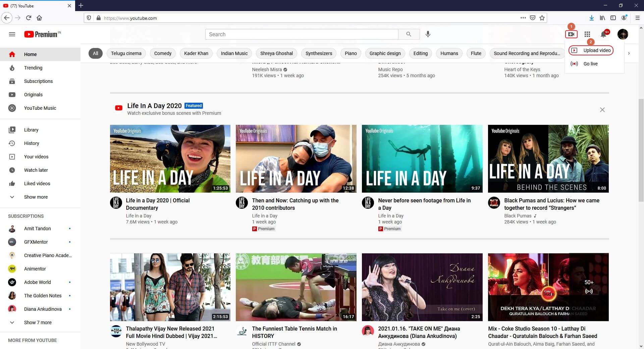This screenshot has height=349, width=644.
Task: Click the Create video camcorder icon
Action: click(x=571, y=34)
